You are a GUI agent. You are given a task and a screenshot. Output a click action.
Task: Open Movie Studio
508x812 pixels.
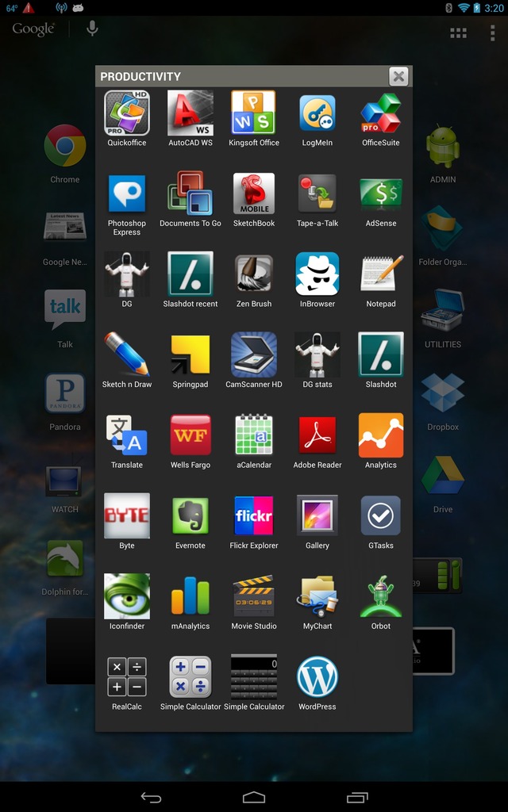tap(254, 596)
